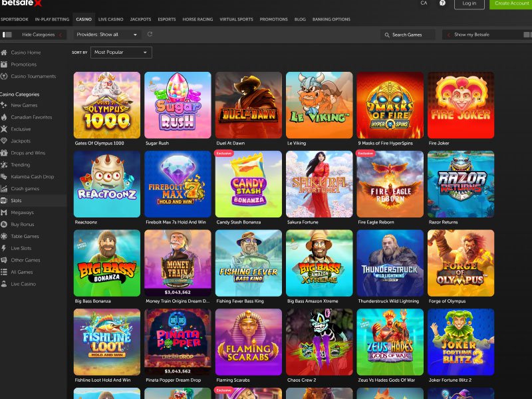Open the Sugar Rush game thumbnail
532x399 pixels.
click(x=178, y=105)
